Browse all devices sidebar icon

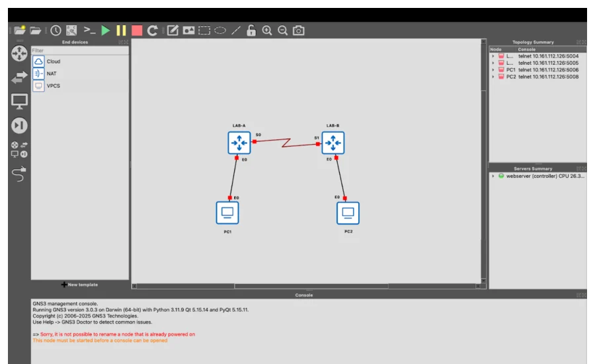[19, 149]
